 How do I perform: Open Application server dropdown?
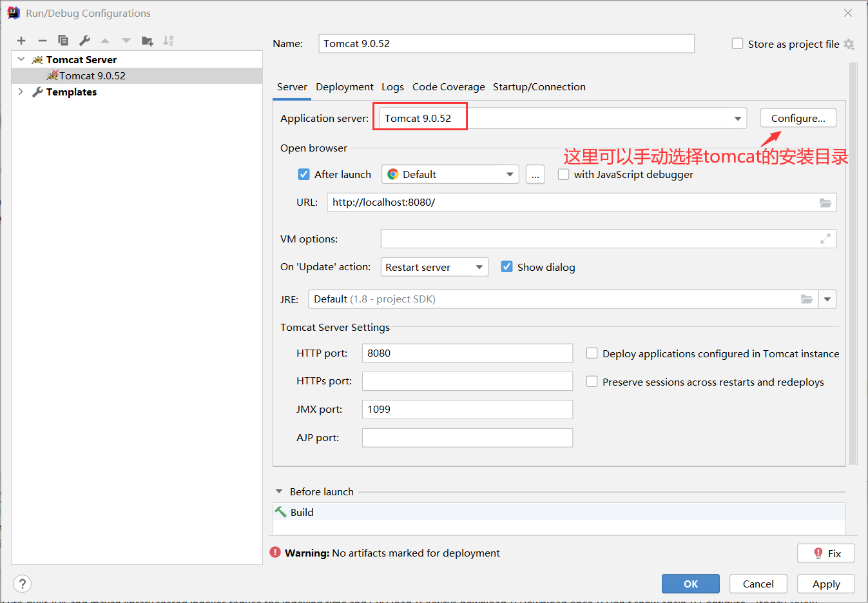(737, 119)
